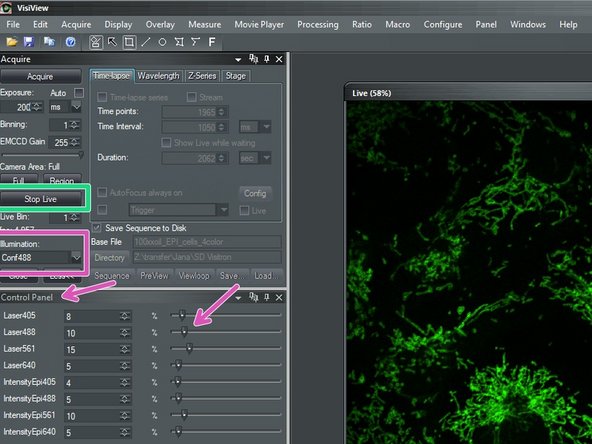Image resolution: width=592 pixels, height=444 pixels.
Task: Click the PreView button
Action: pos(154,276)
